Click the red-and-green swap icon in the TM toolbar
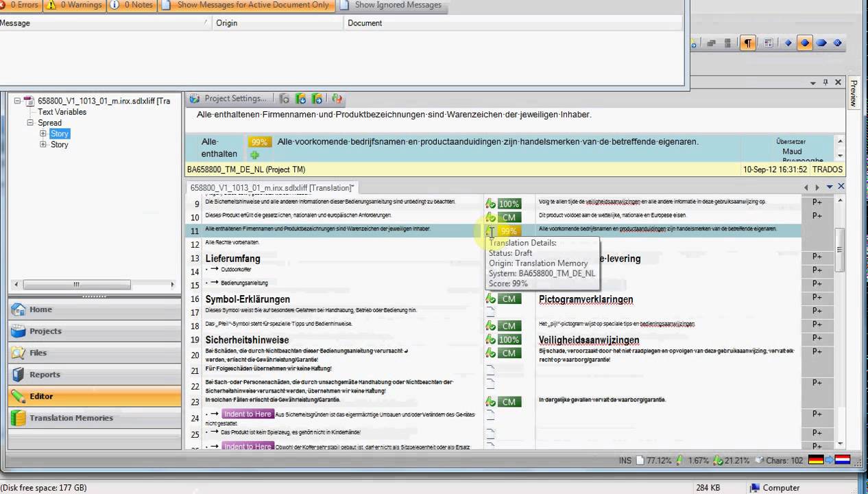The height and width of the screenshot is (494, 868). coord(337,99)
